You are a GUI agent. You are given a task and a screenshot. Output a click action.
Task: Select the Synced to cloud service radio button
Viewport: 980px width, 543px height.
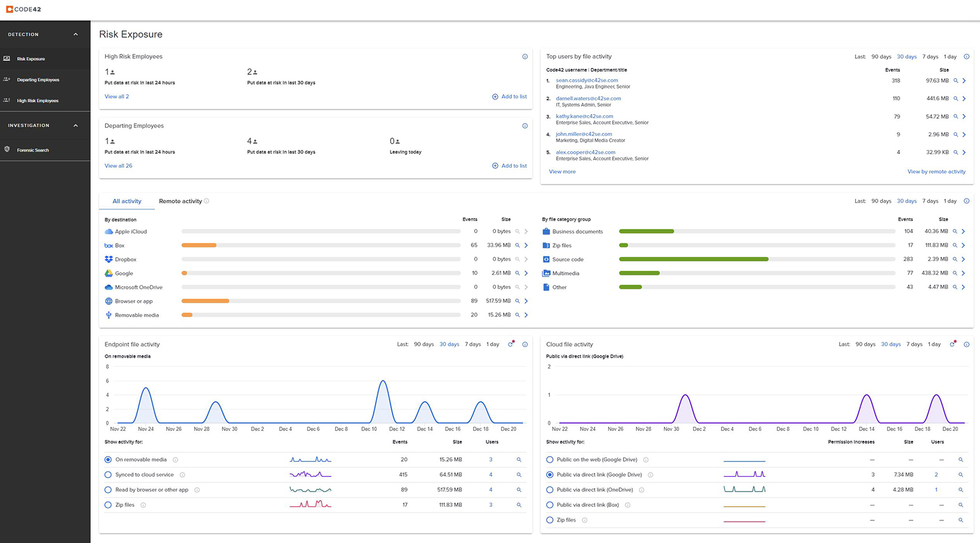(108, 475)
